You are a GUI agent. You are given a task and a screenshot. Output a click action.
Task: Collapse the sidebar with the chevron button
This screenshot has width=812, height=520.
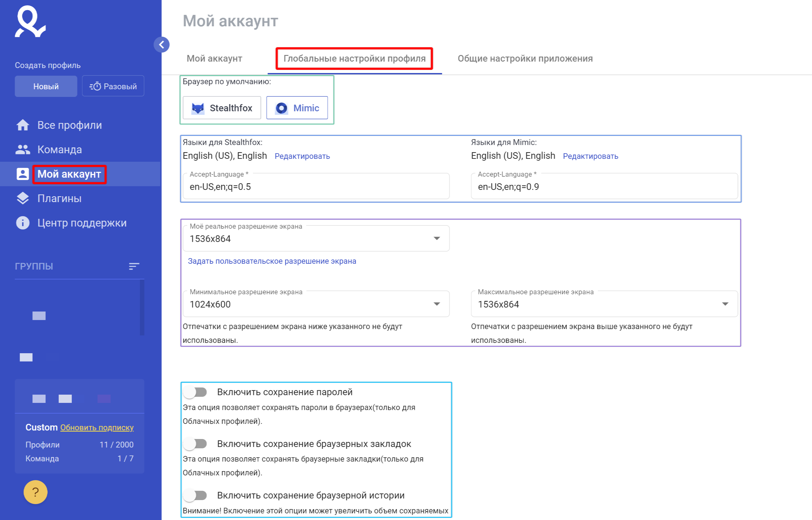(162, 45)
